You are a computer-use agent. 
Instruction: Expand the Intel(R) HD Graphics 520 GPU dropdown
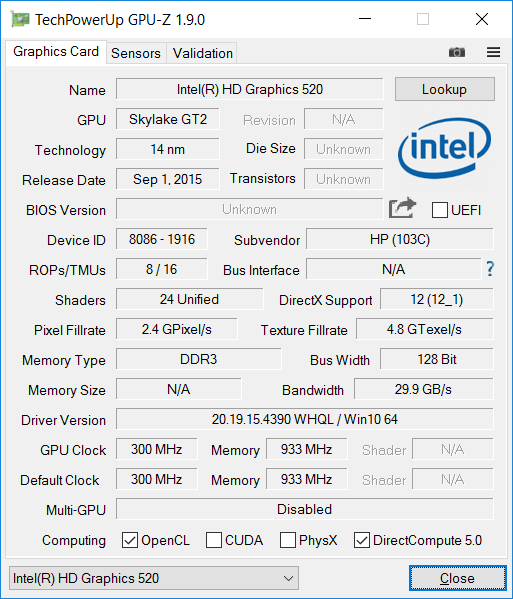(154, 578)
